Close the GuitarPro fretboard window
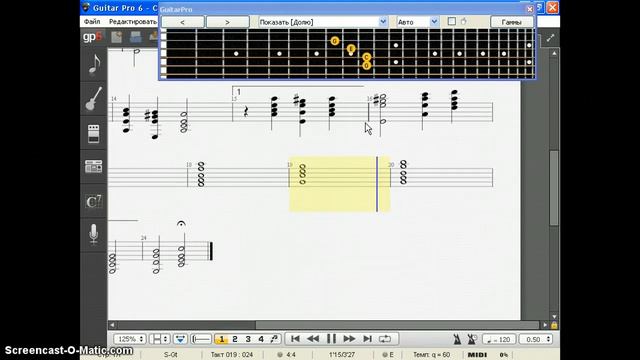This screenshot has height=360, width=640. pos(529,9)
